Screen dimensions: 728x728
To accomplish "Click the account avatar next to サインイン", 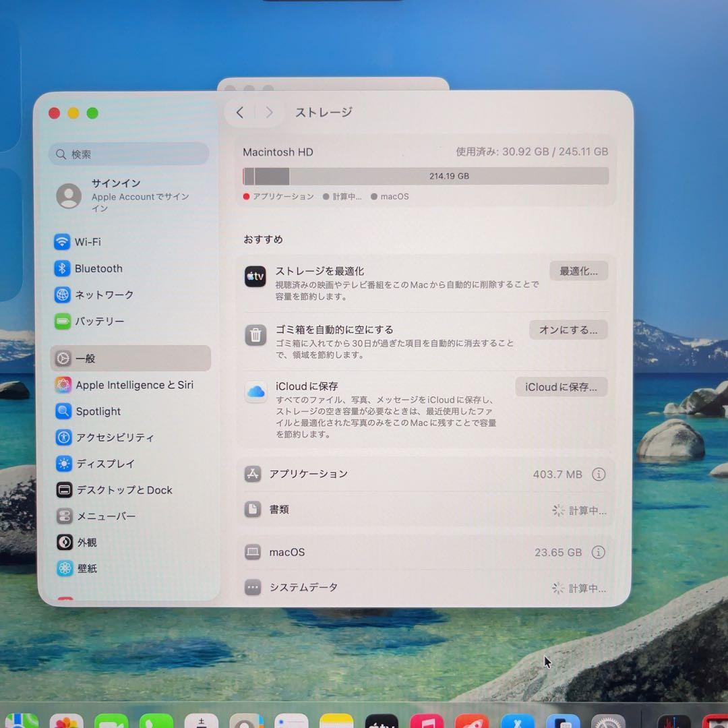I will (x=69, y=195).
